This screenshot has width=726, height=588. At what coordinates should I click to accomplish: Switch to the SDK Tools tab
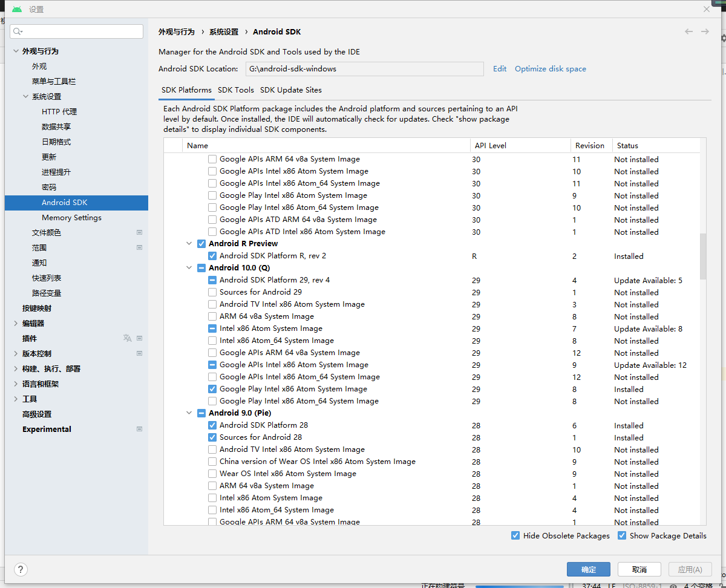236,90
